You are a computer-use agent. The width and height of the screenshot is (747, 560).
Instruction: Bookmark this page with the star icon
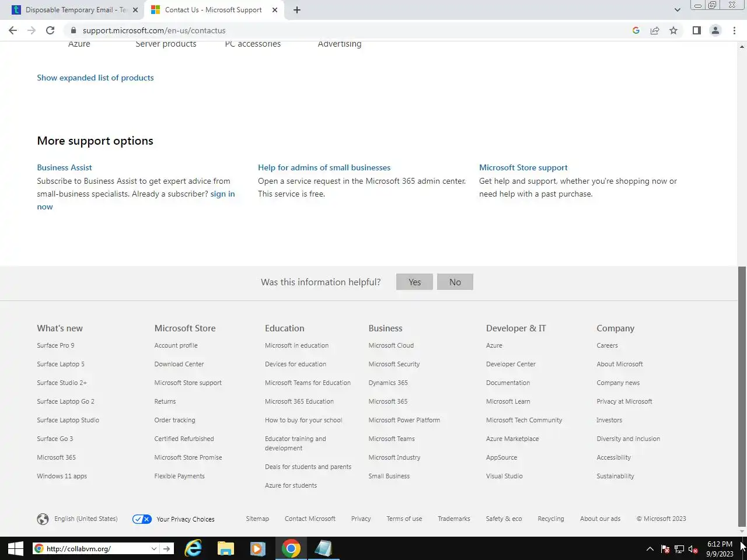673,30
